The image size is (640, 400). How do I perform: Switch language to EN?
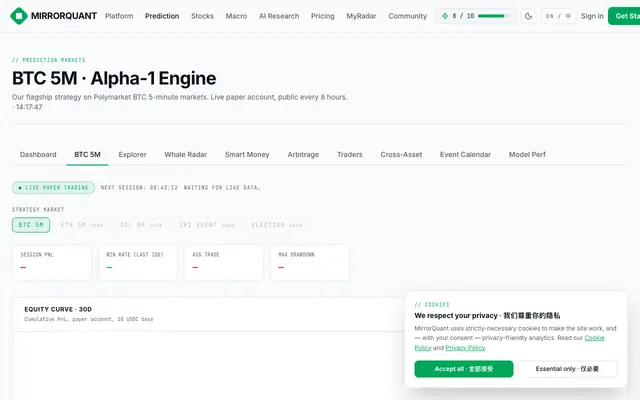550,16
